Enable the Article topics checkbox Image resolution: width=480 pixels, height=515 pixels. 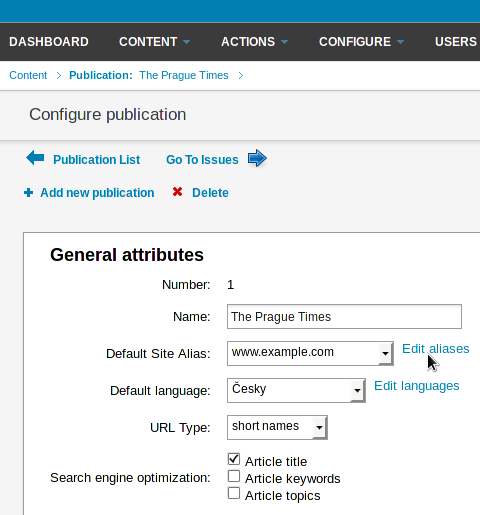pos(234,493)
